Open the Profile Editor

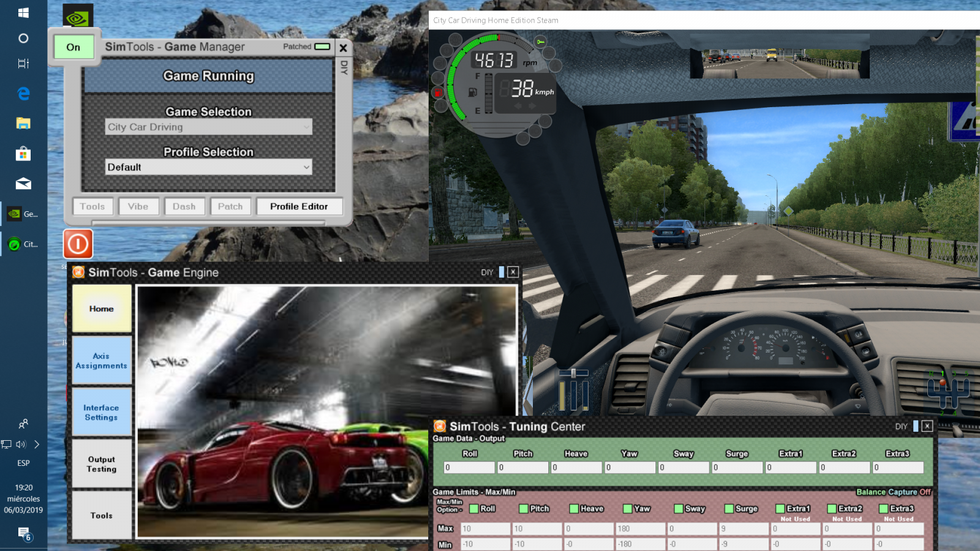pyautogui.click(x=299, y=206)
